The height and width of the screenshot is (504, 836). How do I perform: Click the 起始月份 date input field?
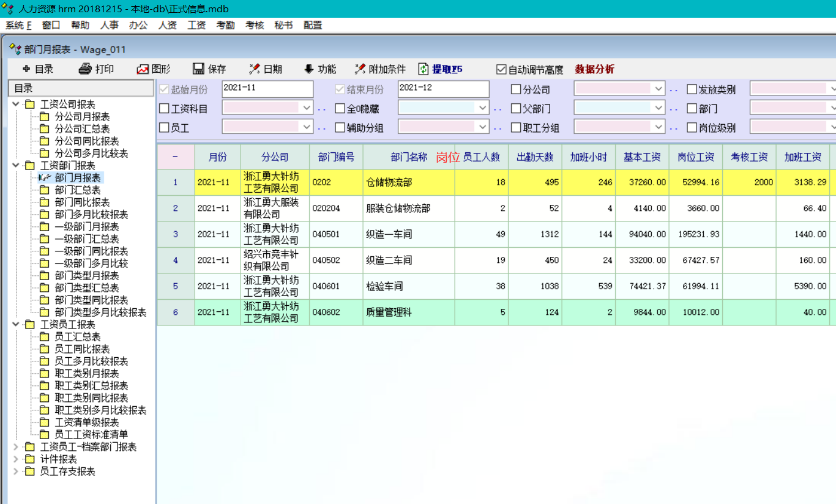267,89
